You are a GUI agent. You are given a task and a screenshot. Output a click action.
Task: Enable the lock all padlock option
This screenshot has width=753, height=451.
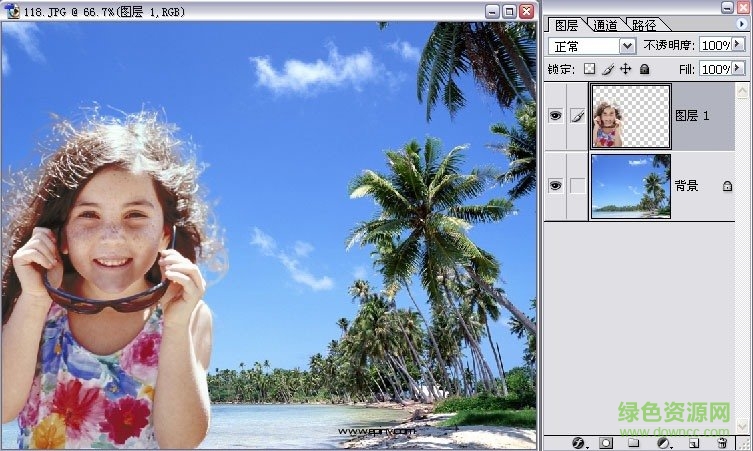(x=644, y=69)
